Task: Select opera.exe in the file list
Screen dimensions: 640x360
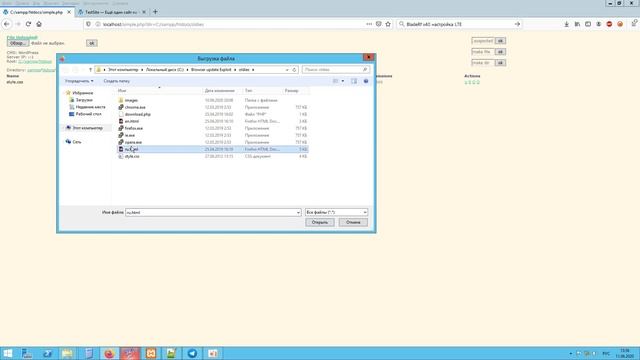Action: [x=133, y=142]
